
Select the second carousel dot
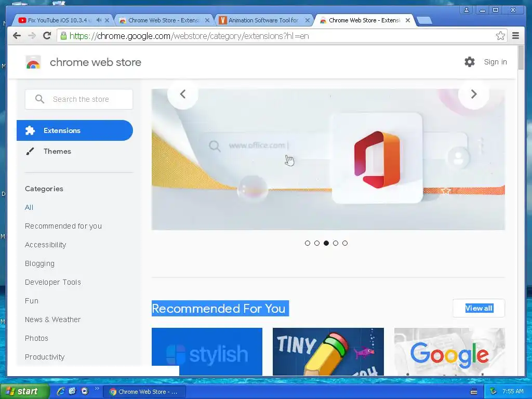pyautogui.click(x=317, y=243)
